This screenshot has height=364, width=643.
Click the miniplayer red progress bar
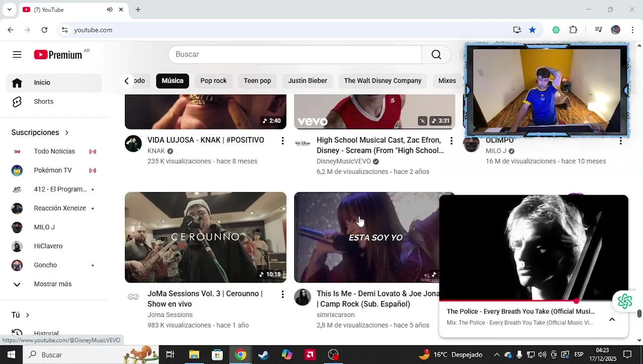tap(534, 301)
